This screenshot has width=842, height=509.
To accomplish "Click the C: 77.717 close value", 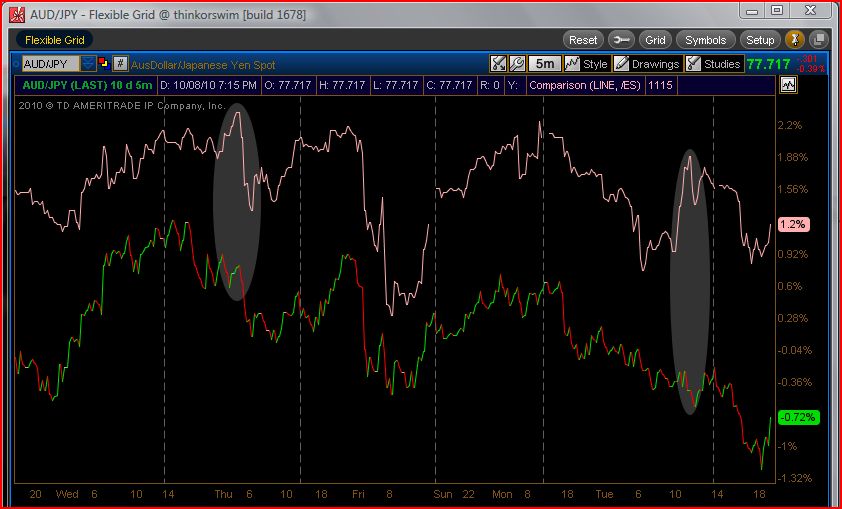I will tap(449, 85).
